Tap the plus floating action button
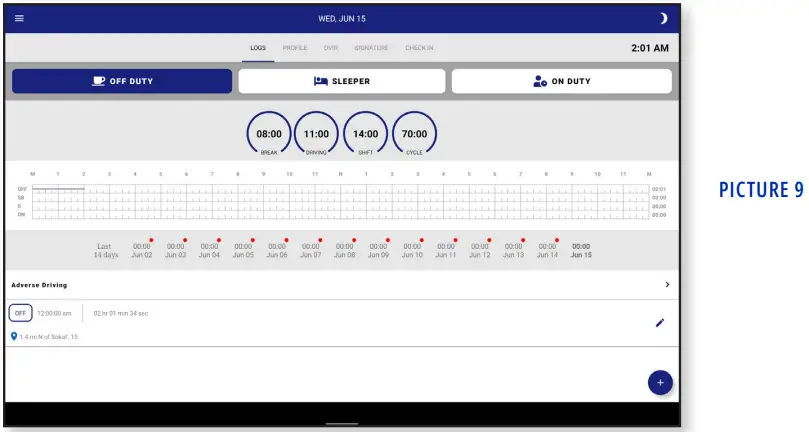The height and width of the screenshot is (432, 809). [660, 382]
